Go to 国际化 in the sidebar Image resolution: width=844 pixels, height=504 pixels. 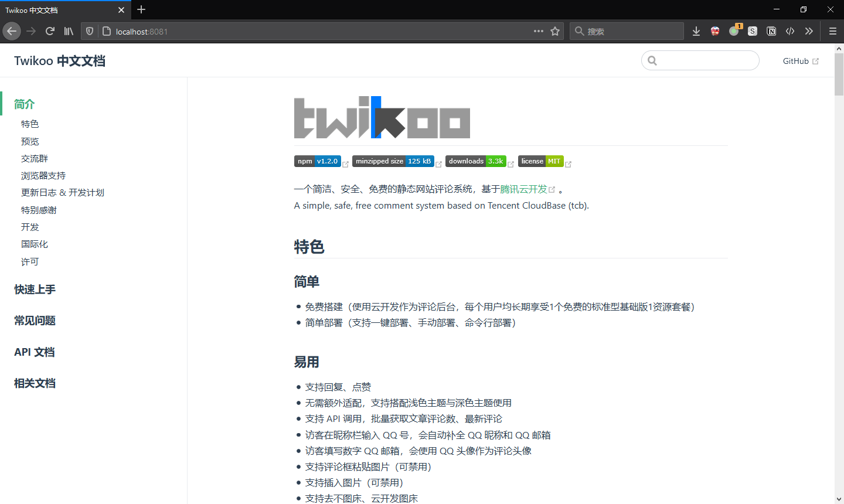click(35, 244)
